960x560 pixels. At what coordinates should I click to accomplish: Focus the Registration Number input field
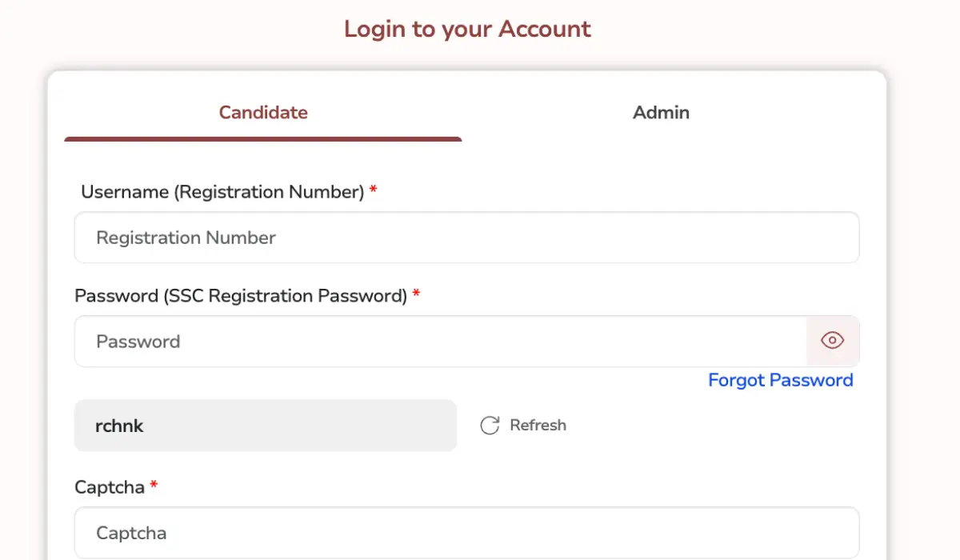(x=466, y=238)
